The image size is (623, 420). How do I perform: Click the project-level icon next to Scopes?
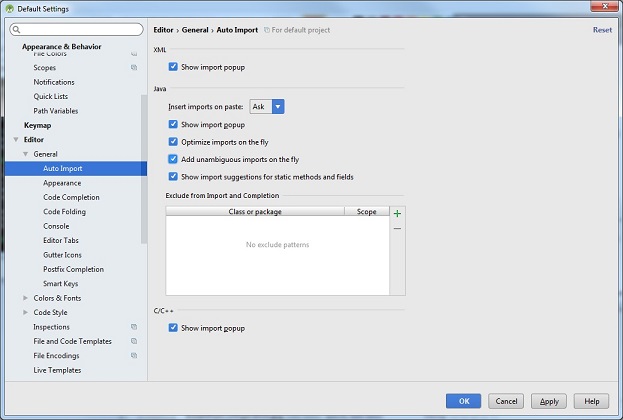point(134,68)
